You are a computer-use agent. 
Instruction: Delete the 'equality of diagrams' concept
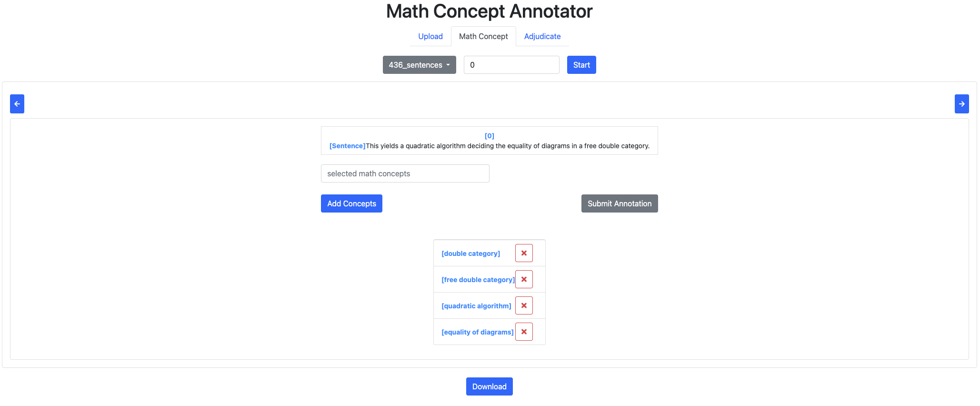524,332
